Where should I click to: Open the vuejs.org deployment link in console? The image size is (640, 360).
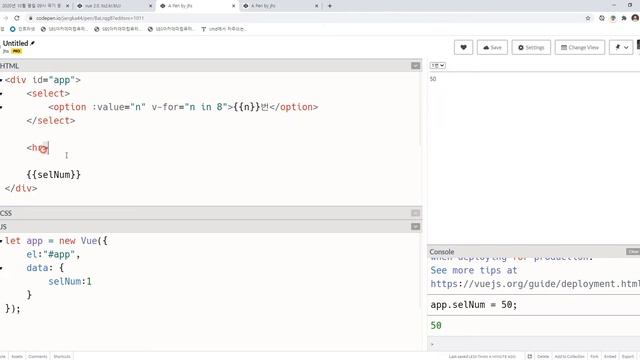[x=535, y=284]
